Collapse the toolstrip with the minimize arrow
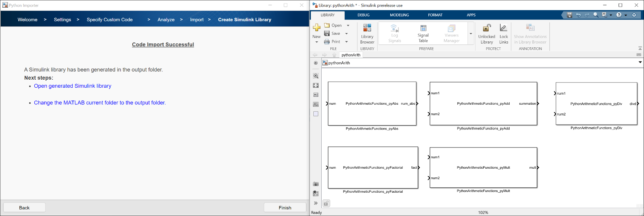This screenshot has width=644, height=216. 640,48
